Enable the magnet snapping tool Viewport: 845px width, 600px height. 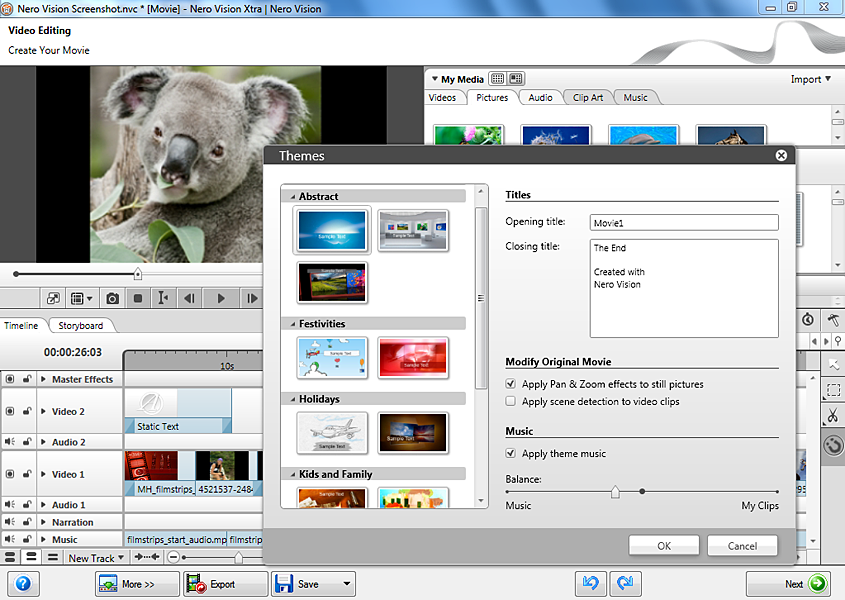[x=834, y=446]
